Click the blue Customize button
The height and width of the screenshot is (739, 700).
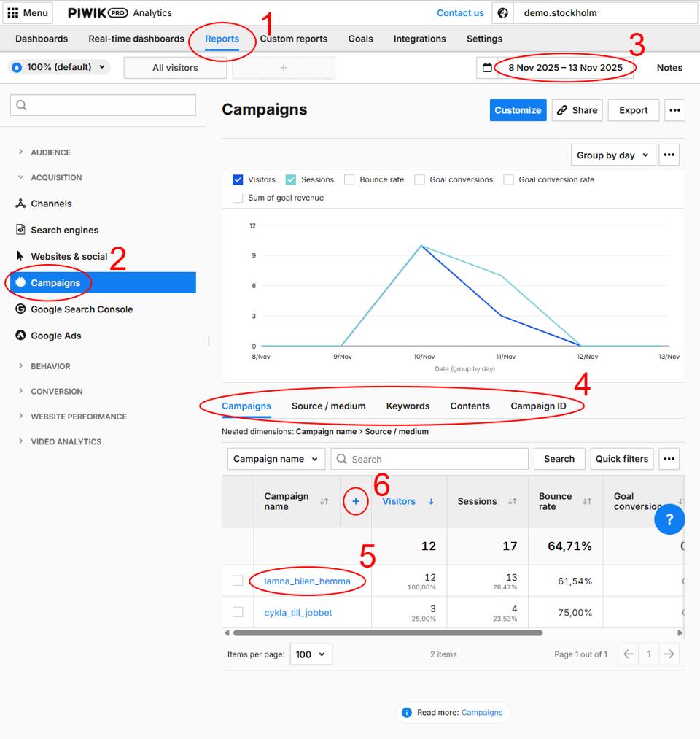(517, 110)
